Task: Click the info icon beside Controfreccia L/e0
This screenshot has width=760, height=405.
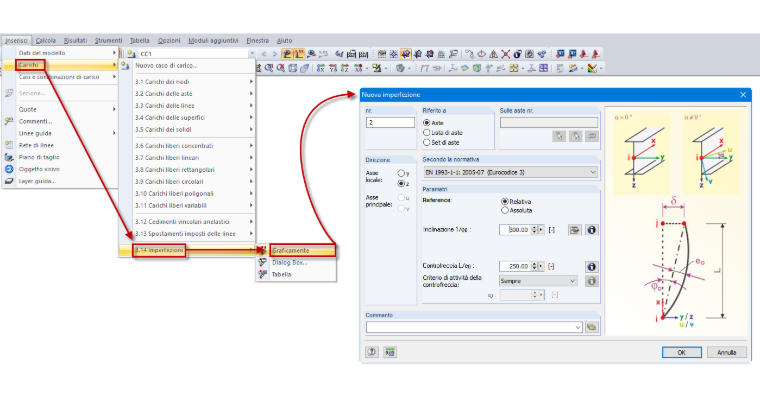Action: pos(591,266)
